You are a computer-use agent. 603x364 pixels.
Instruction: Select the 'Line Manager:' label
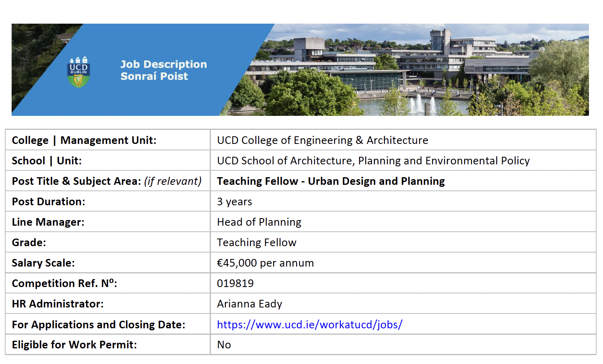click(x=48, y=222)
